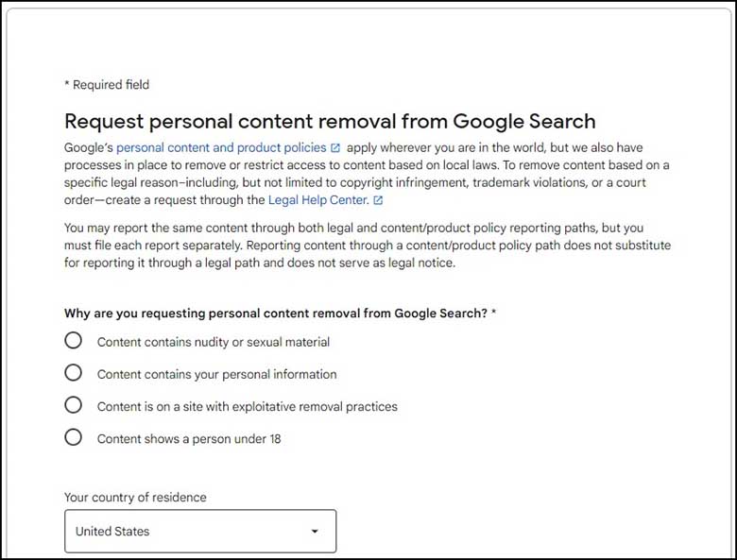Open the United States country selector
The image size is (737, 560).
[200, 532]
